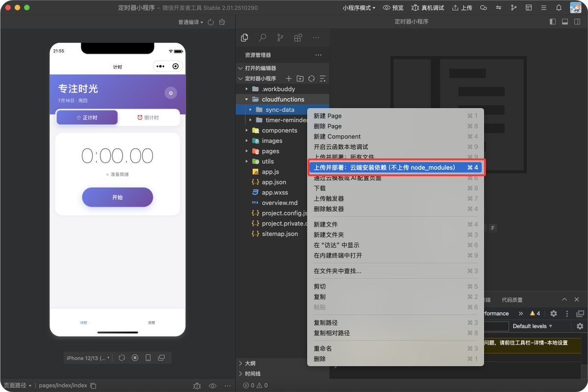
Task: Open the iPhone 12/13 device dropdown
Action: pyautogui.click(x=88, y=358)
